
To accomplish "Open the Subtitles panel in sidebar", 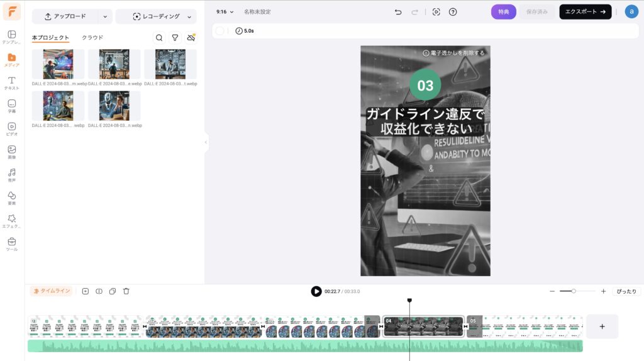I will click(11, 106).
